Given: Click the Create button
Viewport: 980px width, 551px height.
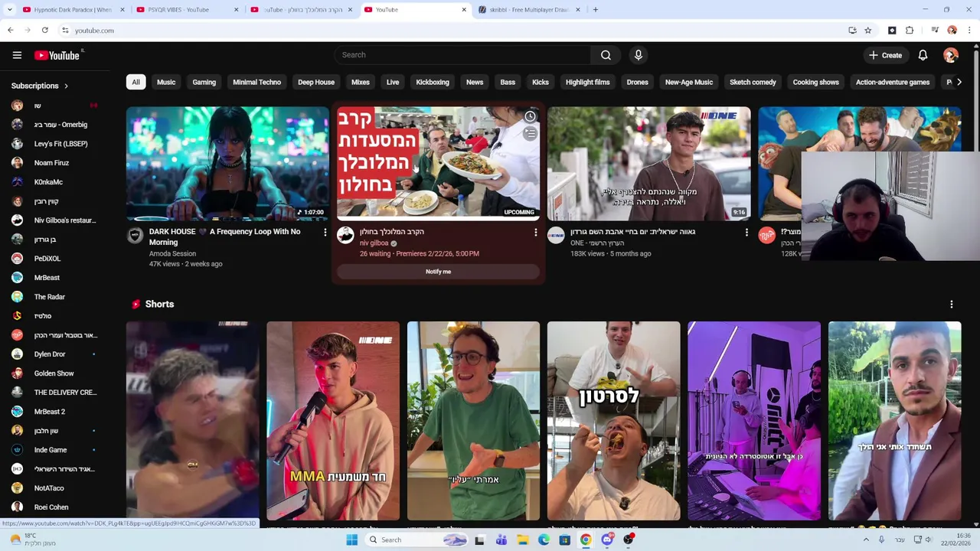Looking at the screenshot, I should click(886, 55).
